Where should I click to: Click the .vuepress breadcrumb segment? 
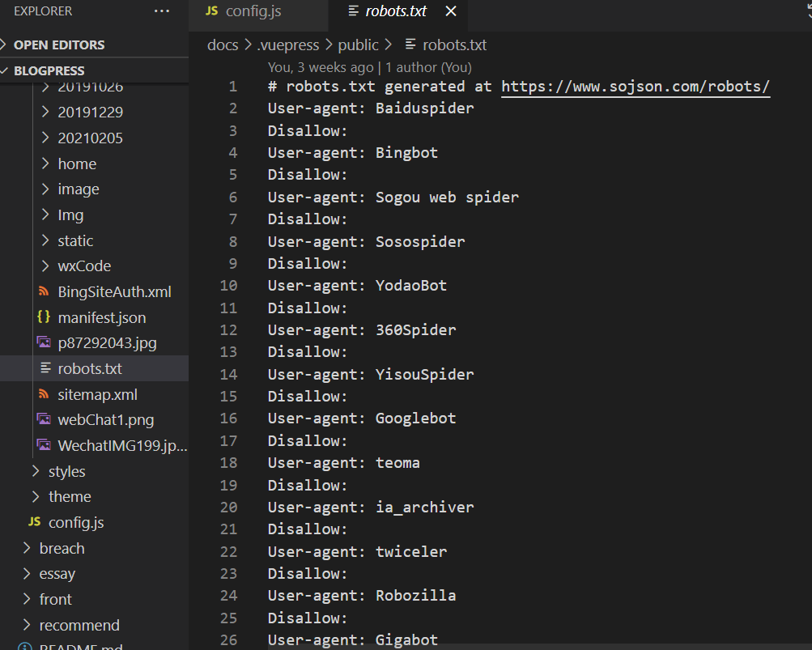[x=288, y=45]
